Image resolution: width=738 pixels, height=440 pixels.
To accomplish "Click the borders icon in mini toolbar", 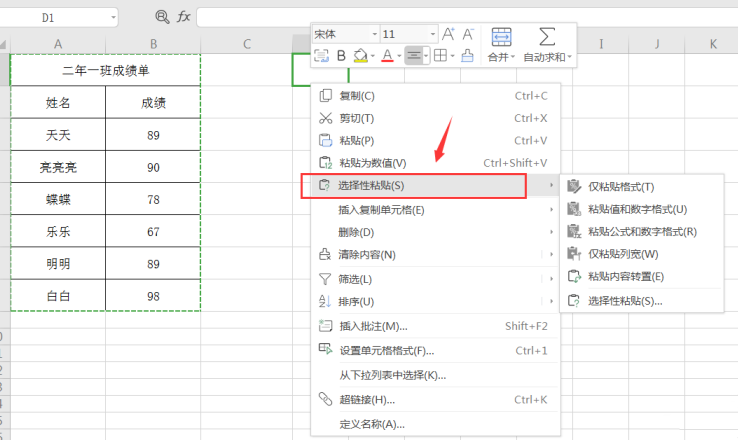I will tap(441, 56).
